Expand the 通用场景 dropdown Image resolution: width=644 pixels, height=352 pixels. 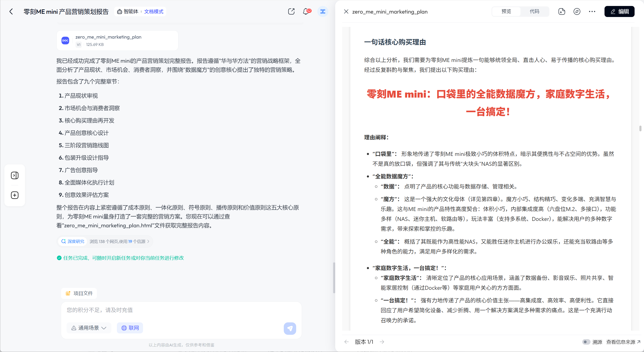click(x=89, y=328)
